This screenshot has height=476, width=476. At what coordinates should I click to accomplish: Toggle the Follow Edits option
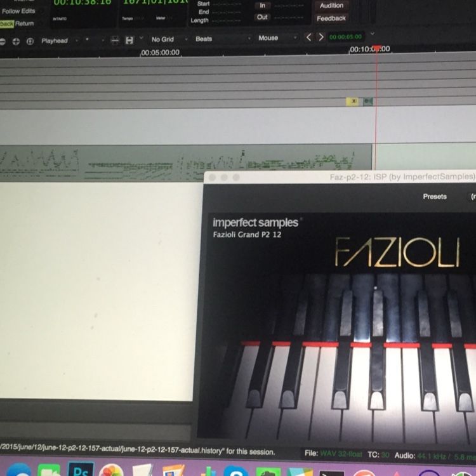(x=19, y=11)
